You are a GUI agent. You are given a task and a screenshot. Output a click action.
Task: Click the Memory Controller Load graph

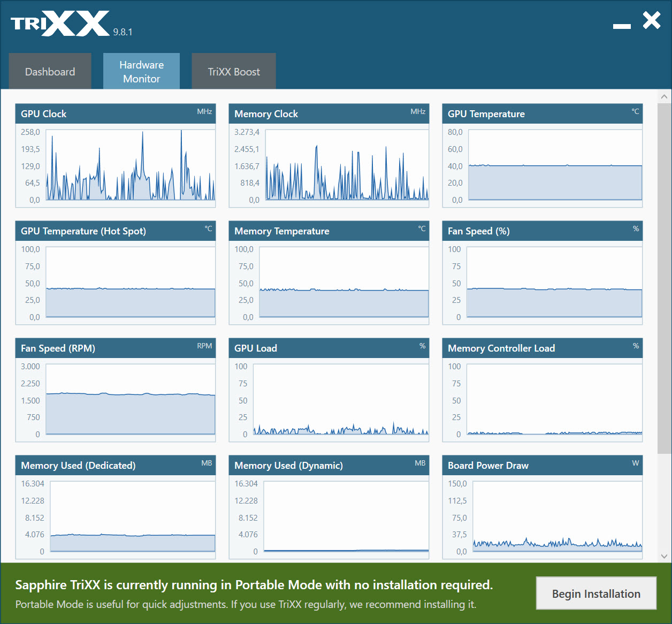(x=555, y=399)
